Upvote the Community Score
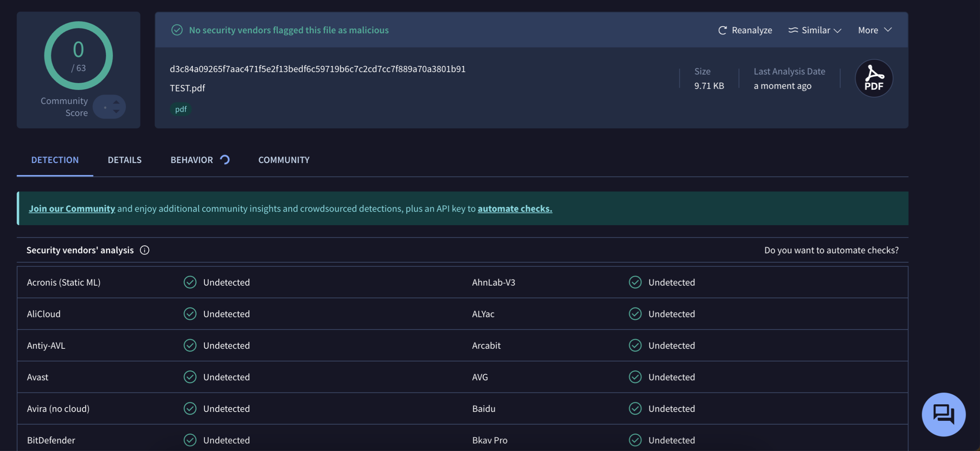Viewport: 980px width, 451px height. [116, 102]
